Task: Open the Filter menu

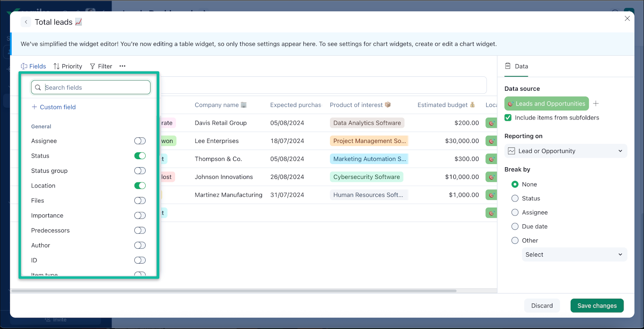Action: [x=101, y=66]
